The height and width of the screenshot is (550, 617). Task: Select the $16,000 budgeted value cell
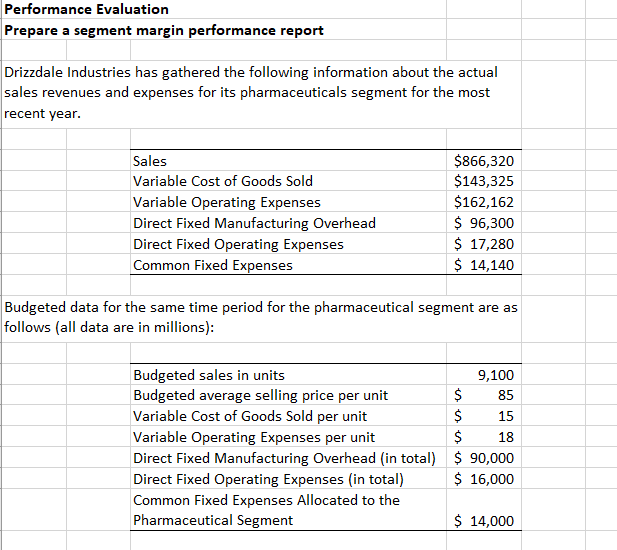(x=484, y=478)
